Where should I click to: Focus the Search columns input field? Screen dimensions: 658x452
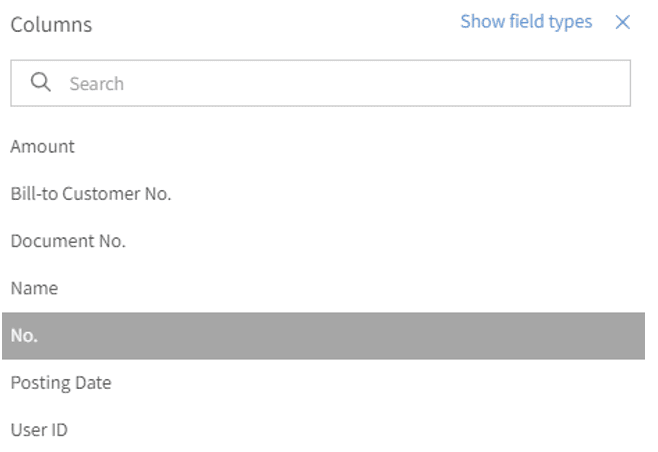(321, 83)
